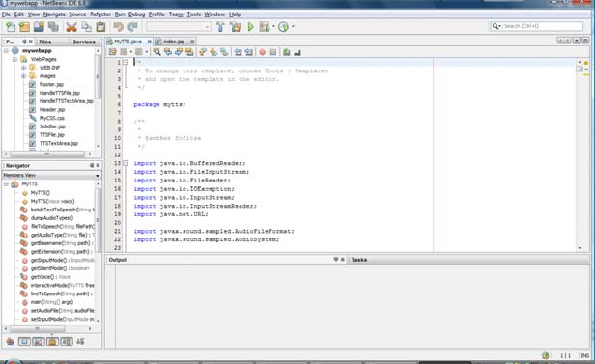Toggle Show Inherited Members in Navigator
Image resolution: width=595 pixels, height=364 pixels.
point(11,341)
